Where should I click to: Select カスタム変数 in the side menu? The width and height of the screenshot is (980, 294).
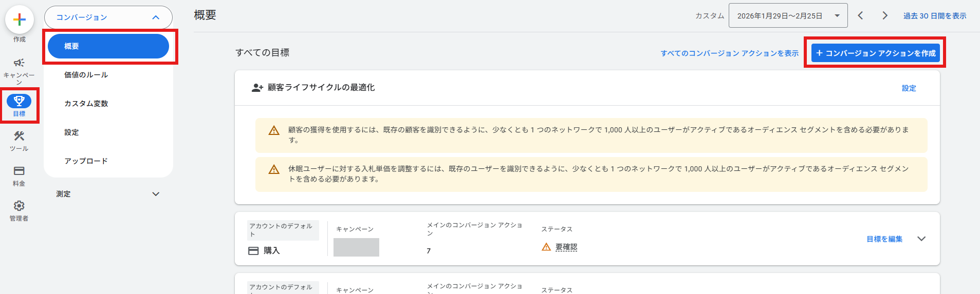86,104
